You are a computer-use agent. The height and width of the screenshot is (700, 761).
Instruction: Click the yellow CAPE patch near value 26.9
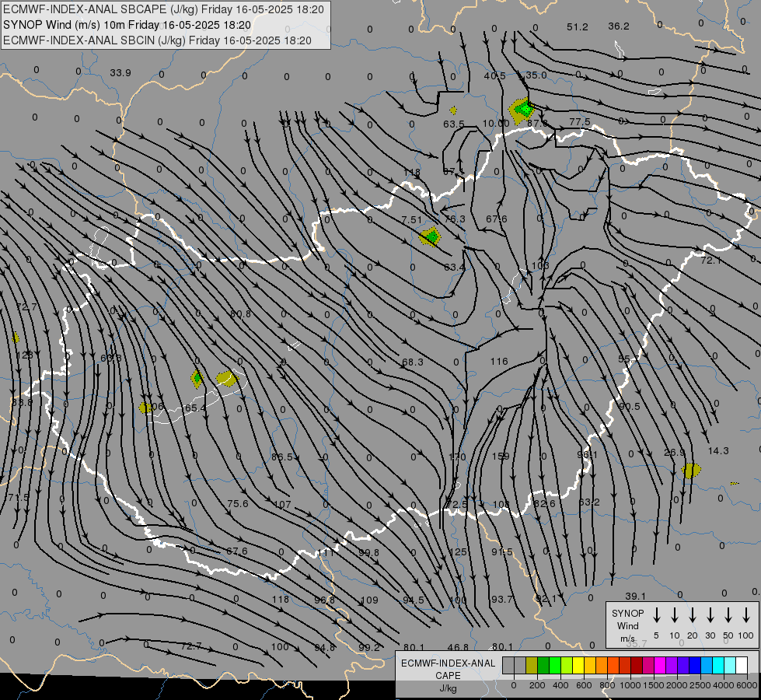point(690,471)
